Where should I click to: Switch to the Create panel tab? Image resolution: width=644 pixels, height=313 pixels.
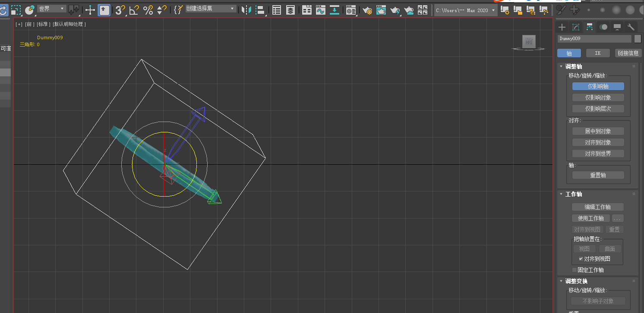(562, 27)
